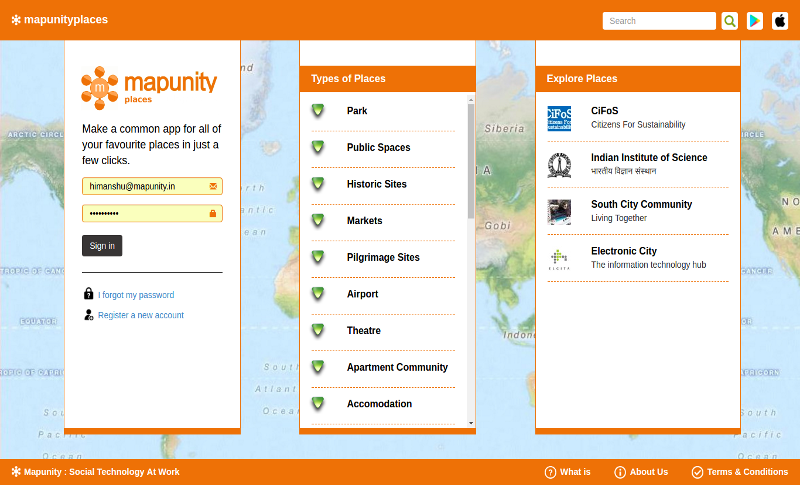Open the About Us footer link
The image size is (800, 485).
click(x=648, y=472)
